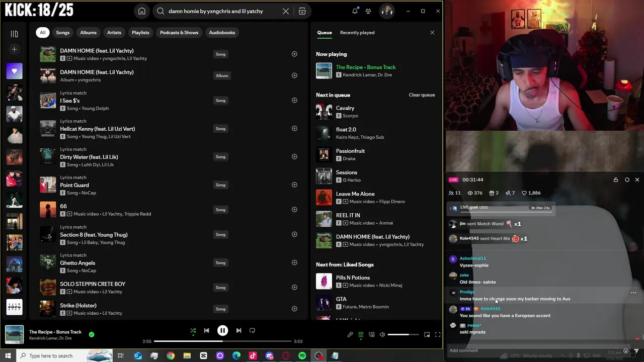Mute the volume using the speaker icon

382,335
